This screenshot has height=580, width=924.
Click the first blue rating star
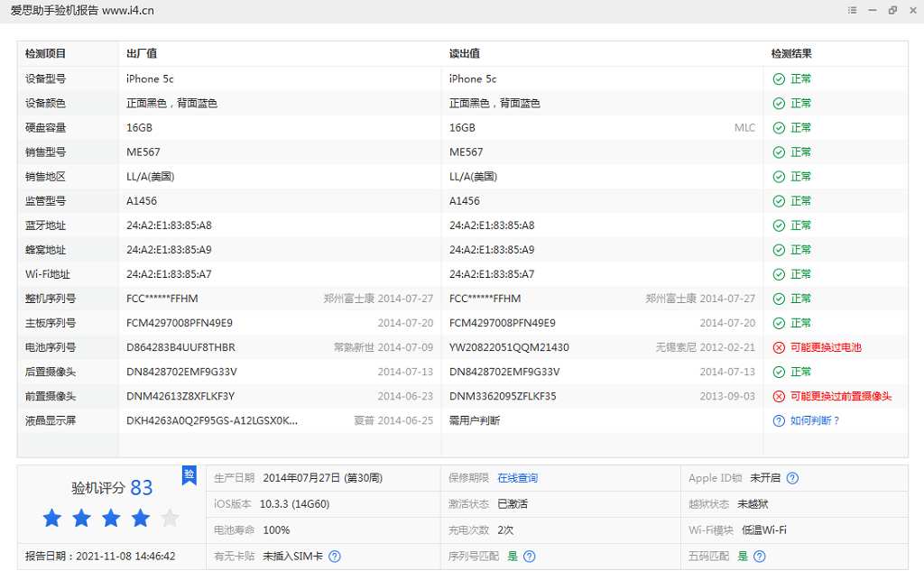click(51, 518)
